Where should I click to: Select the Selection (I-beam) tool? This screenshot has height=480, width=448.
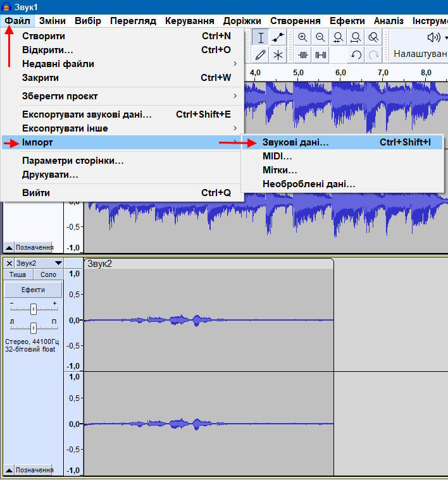261,38
